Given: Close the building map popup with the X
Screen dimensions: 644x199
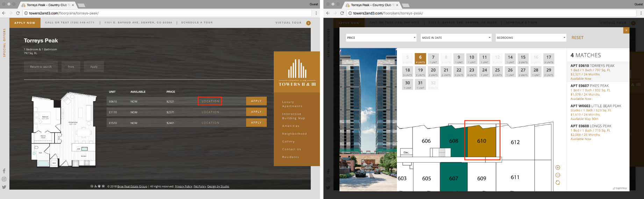Looking at the screenshot, I should (x=626, y=30).
